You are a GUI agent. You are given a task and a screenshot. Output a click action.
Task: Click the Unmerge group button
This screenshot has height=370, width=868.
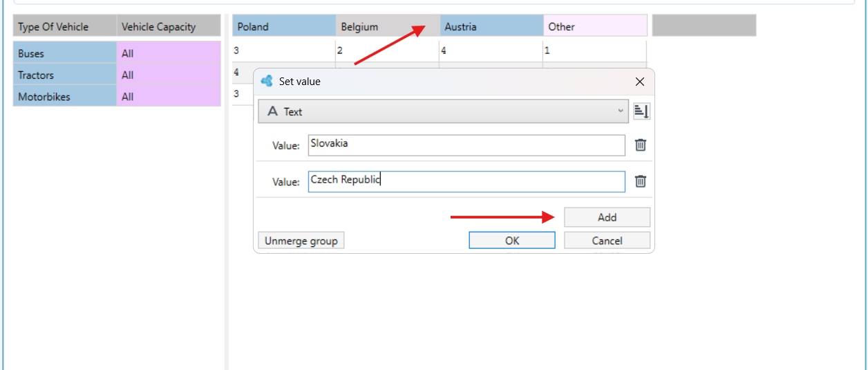pos(301,241)
